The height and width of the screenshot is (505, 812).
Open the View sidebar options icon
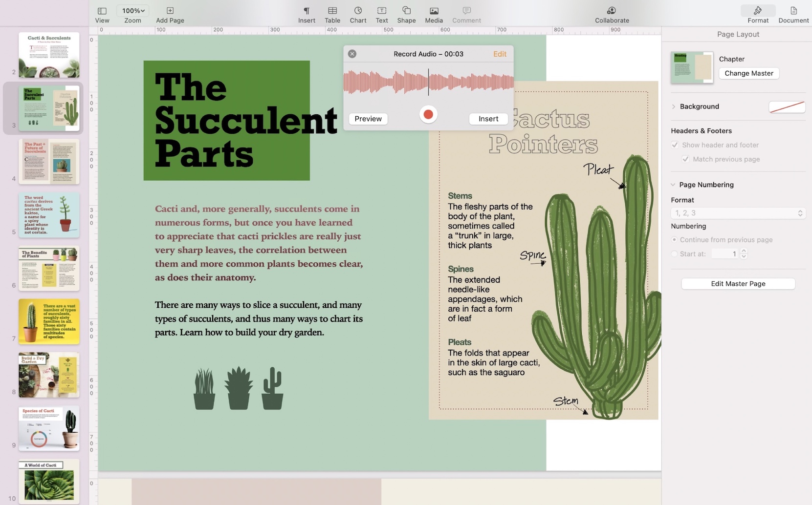click(102, 11)
